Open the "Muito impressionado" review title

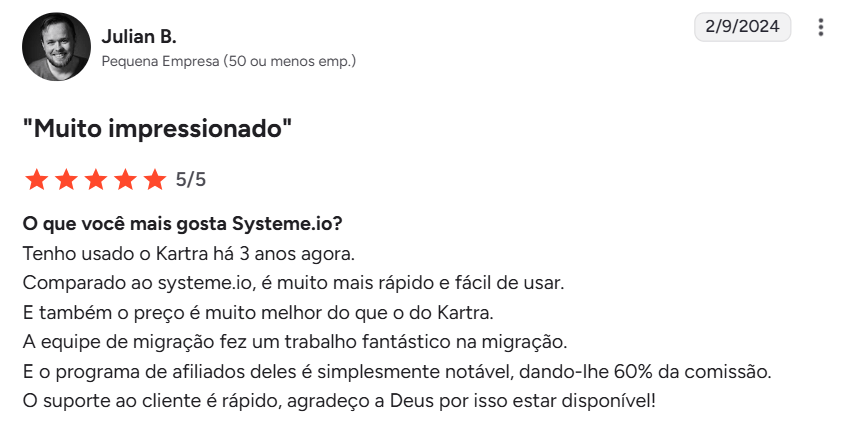[158, 128]
